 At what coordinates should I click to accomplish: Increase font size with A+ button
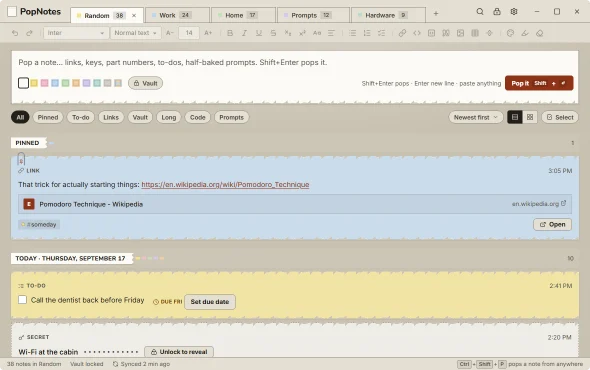click(x=208, y=33)
